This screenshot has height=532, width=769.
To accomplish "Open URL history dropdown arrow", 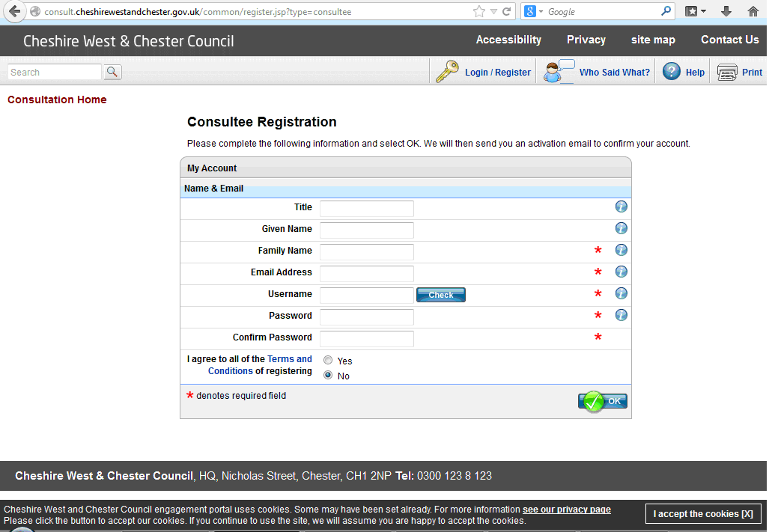I will point(493,12).
